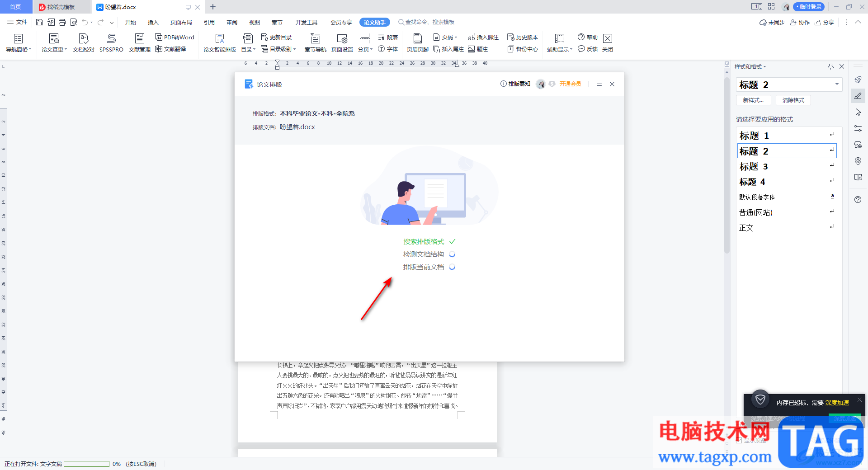Click 插入脚注 insert footnote

pyautogui.click(x=483, y=37)
